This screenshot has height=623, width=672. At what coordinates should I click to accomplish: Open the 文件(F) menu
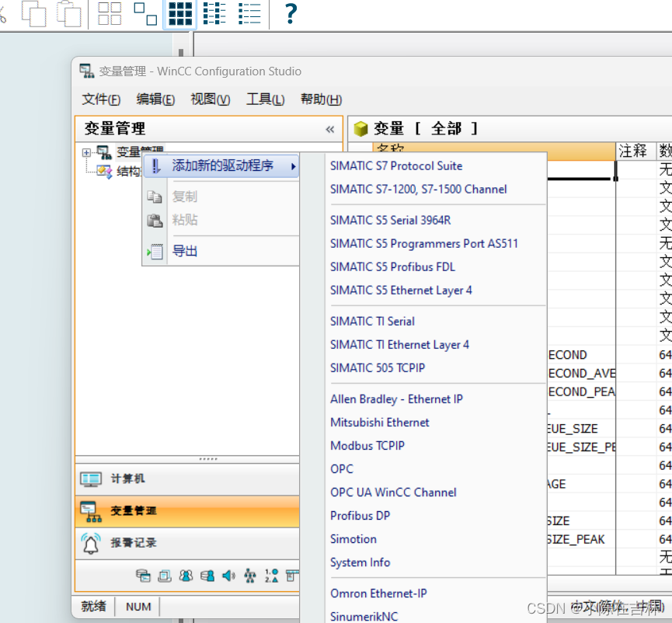pos(99,99)
